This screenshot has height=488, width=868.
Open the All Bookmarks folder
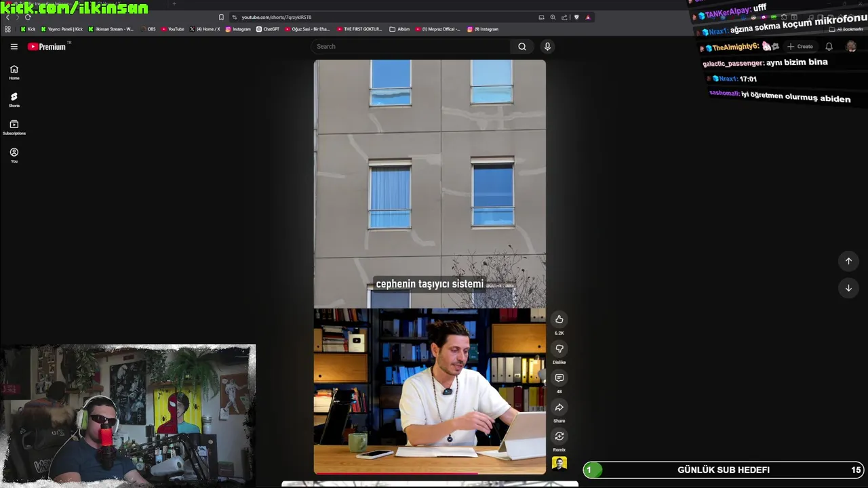tap(847, 29)
